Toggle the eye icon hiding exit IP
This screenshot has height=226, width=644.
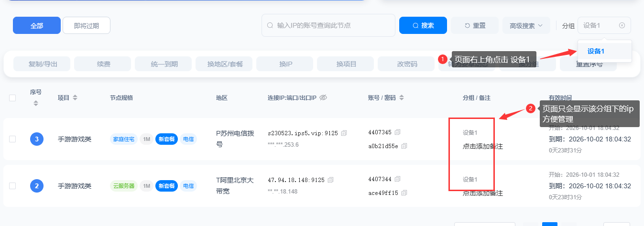[x=323, y=97]
